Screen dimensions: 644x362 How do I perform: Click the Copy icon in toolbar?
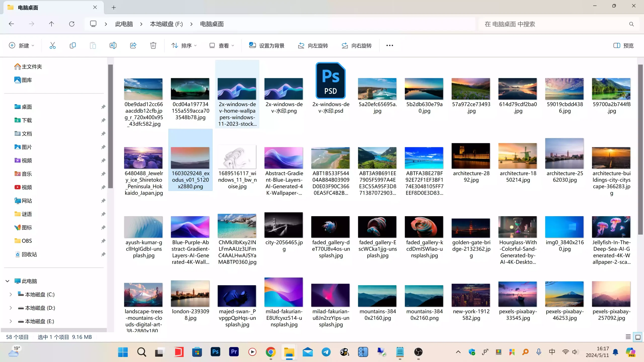(x=72, y=46)
